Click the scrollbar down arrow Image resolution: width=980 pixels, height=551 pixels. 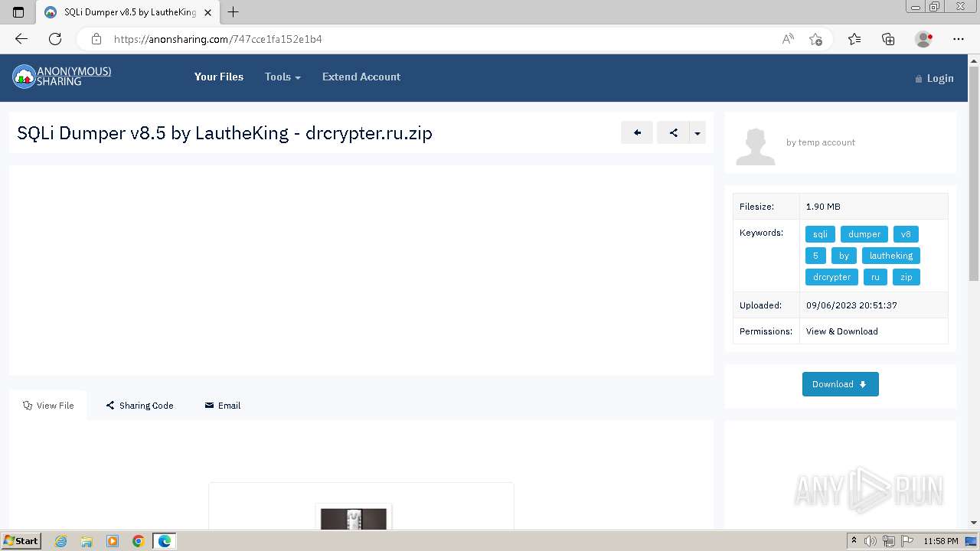pyautogui.click(x=974, y=523)
